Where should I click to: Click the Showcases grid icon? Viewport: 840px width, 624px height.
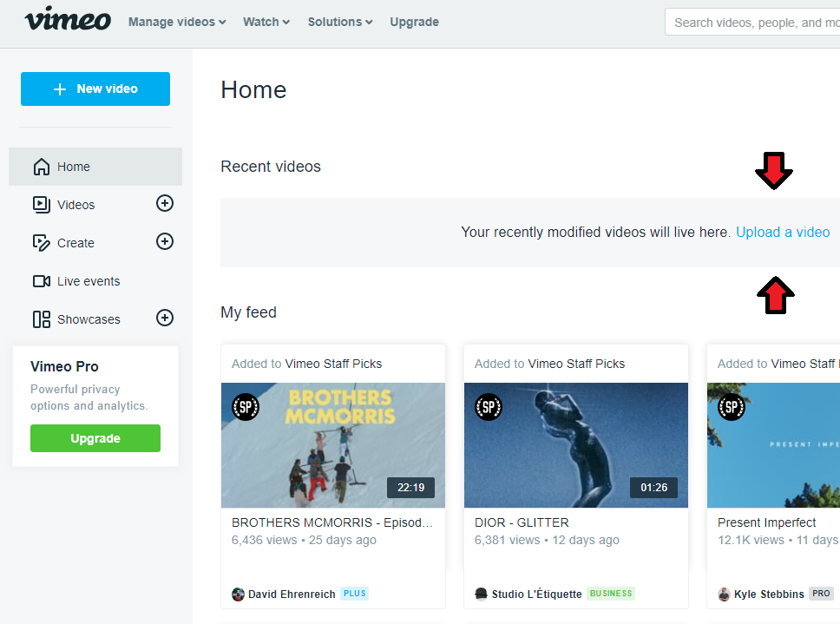(42, 319)
